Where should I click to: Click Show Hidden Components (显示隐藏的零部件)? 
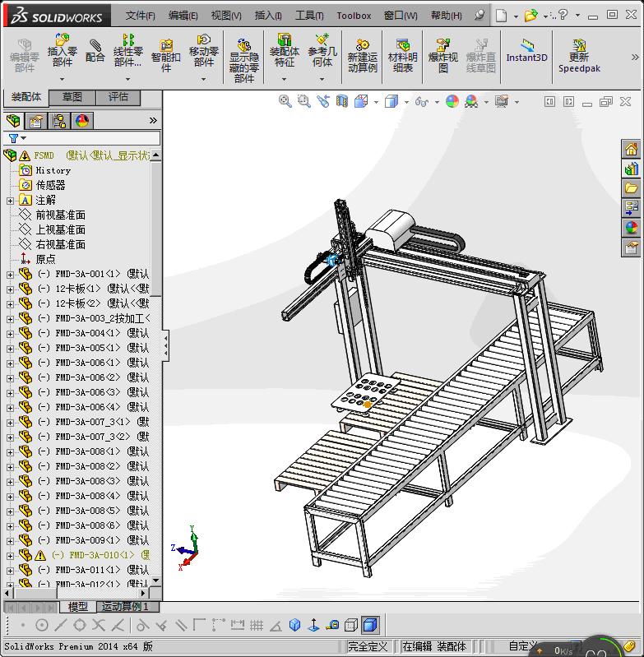[244, 61]
